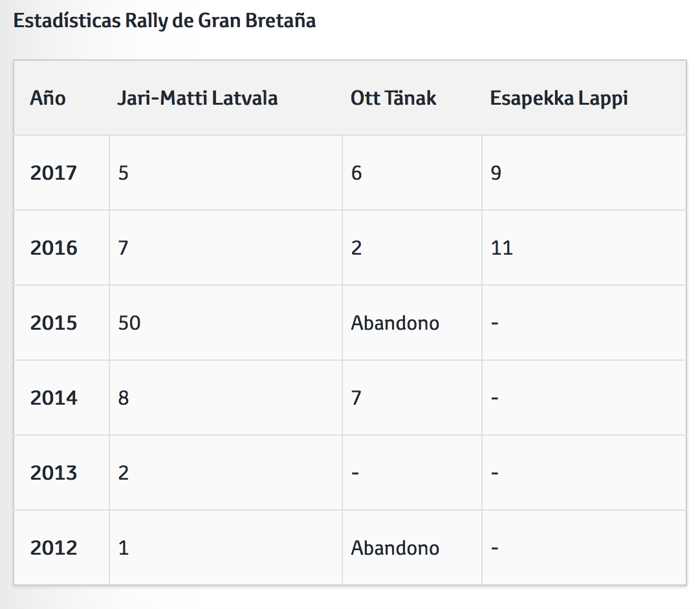700x609 pixels.
Task: Select Tänak's 2014 result of 7
Action: click(356, 398)
